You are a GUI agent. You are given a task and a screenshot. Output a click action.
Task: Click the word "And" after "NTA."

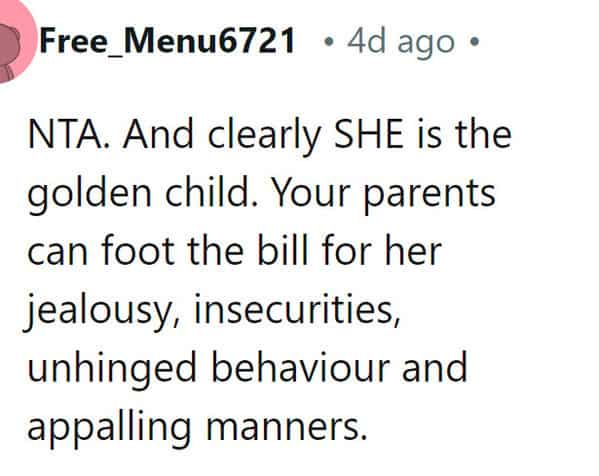click(x=158, y=135)
